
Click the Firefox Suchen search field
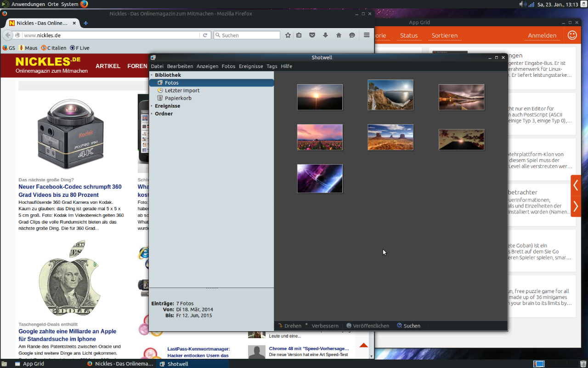[247, 35]
